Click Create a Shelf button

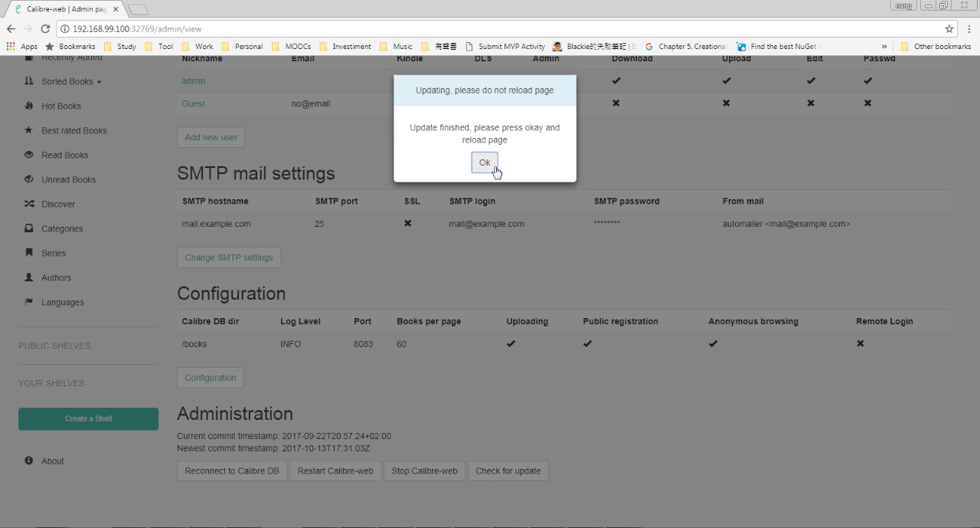pyautogui.click(x=88, y=418)
